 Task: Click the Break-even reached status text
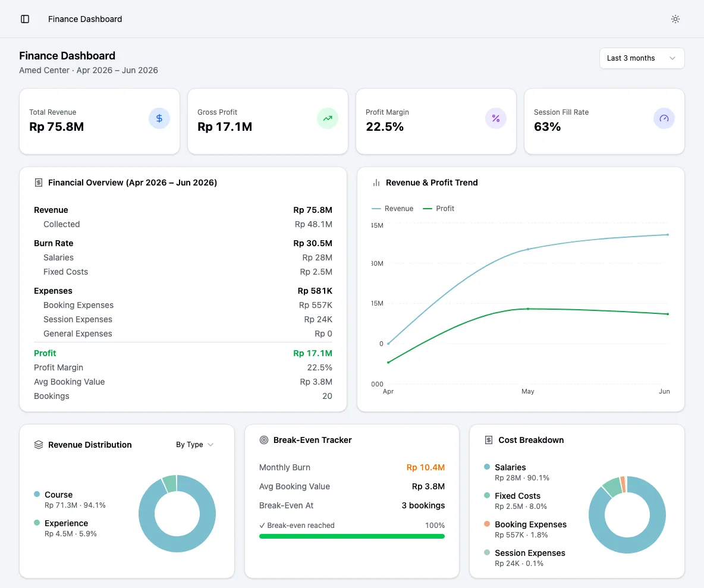(297, 525)
